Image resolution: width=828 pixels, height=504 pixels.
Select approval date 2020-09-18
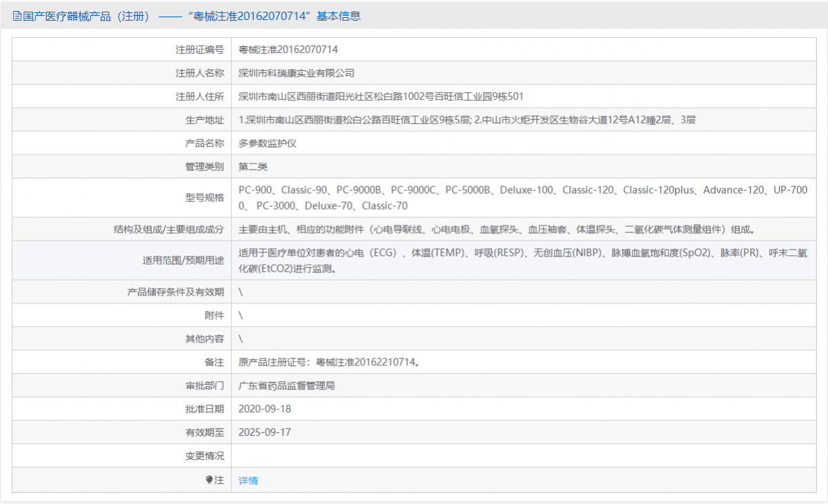coord(265,409)
